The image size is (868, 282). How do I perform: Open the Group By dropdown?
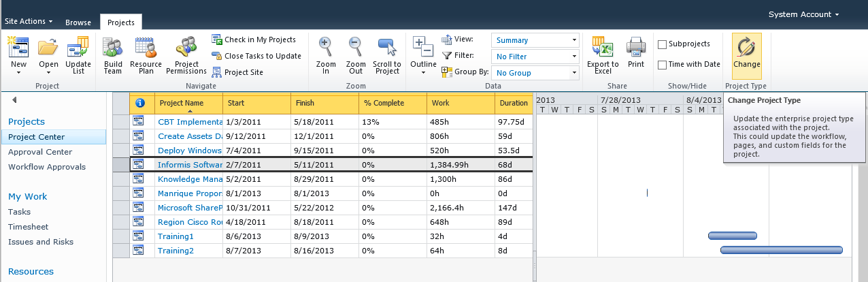[535, 73]
